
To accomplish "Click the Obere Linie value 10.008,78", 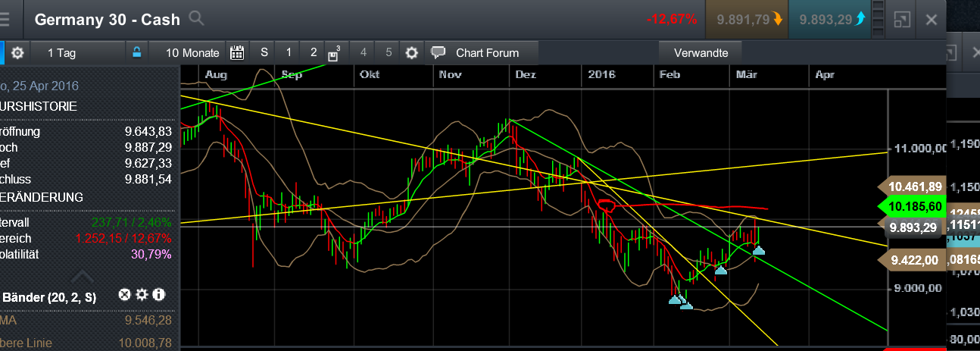I will 145,343.
